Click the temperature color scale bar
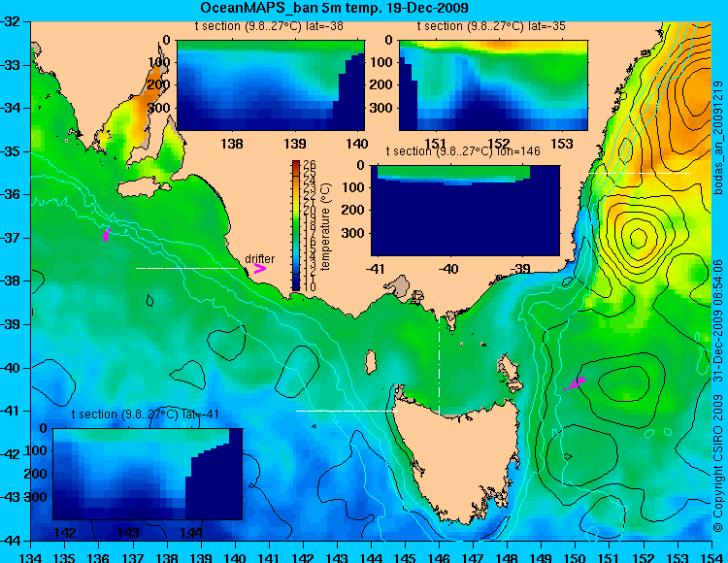 tap(296, 225)
